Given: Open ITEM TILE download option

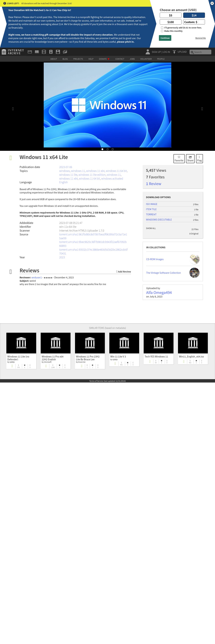Looking at the screenshot, I should tap(151, 209).
